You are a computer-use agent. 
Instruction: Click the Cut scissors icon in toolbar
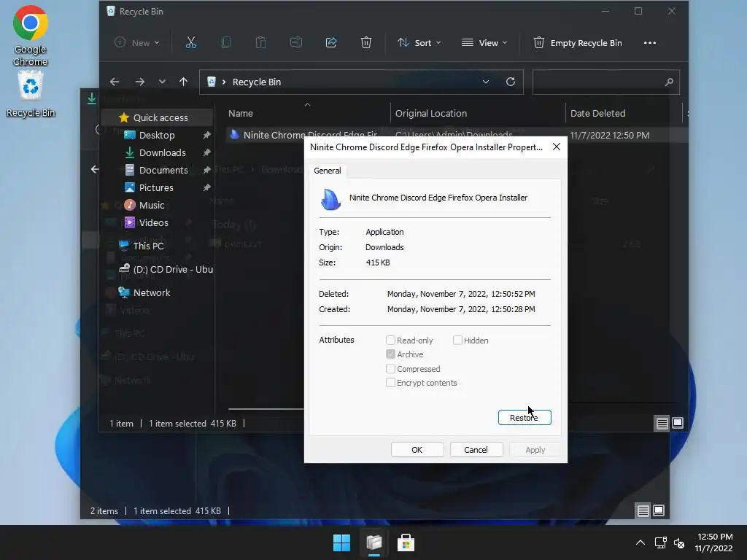[x=191, y=43]
